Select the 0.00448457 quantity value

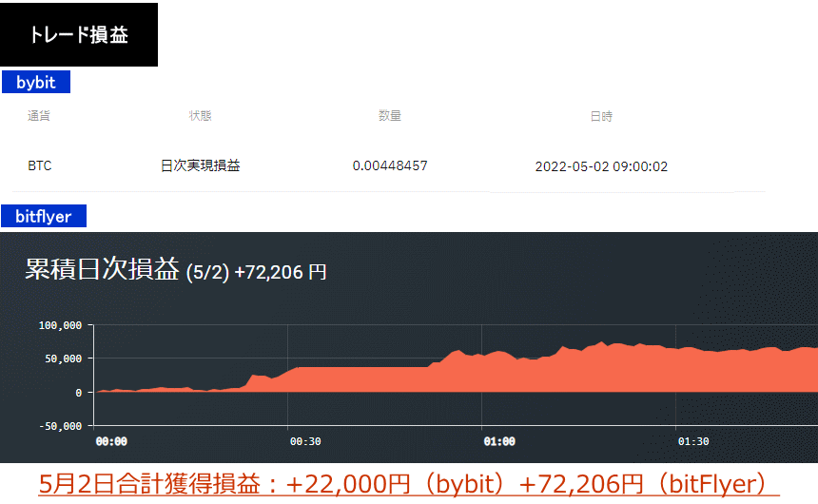390,165
